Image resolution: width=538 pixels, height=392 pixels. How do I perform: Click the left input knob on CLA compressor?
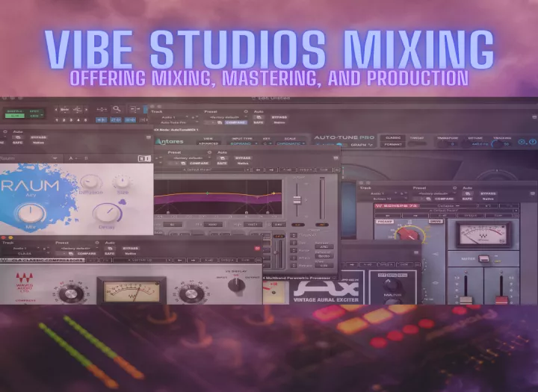click(71, 294)
